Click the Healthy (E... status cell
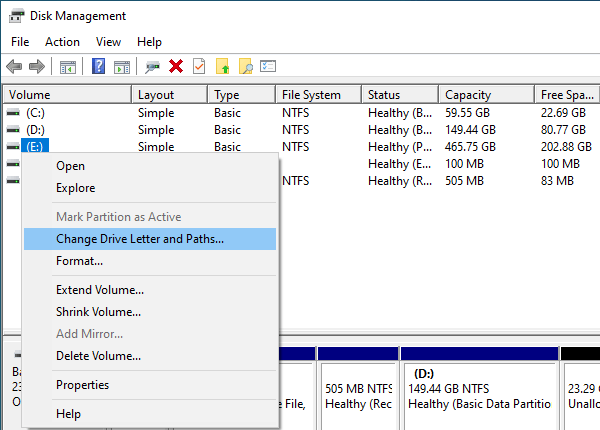 399,164
